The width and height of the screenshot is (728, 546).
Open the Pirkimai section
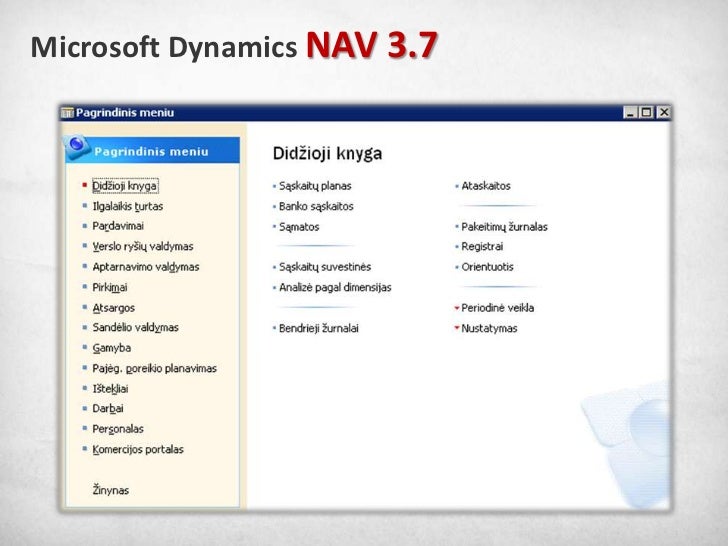(x=110, y=287)
